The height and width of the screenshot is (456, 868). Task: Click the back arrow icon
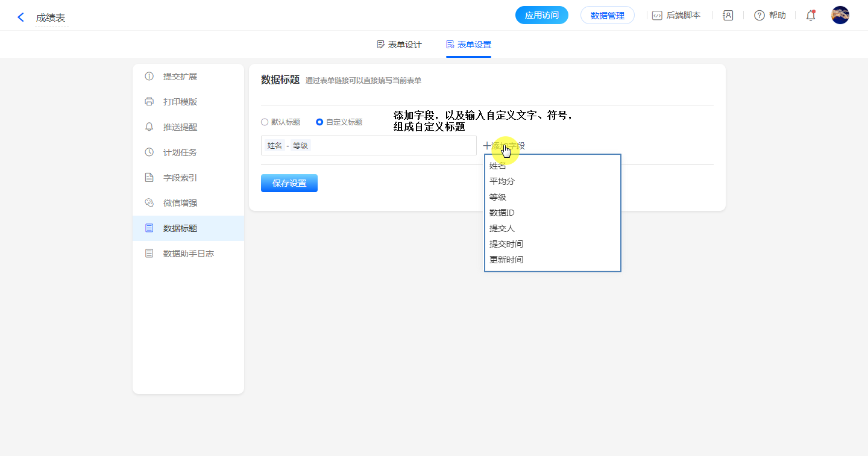(21, 17)
